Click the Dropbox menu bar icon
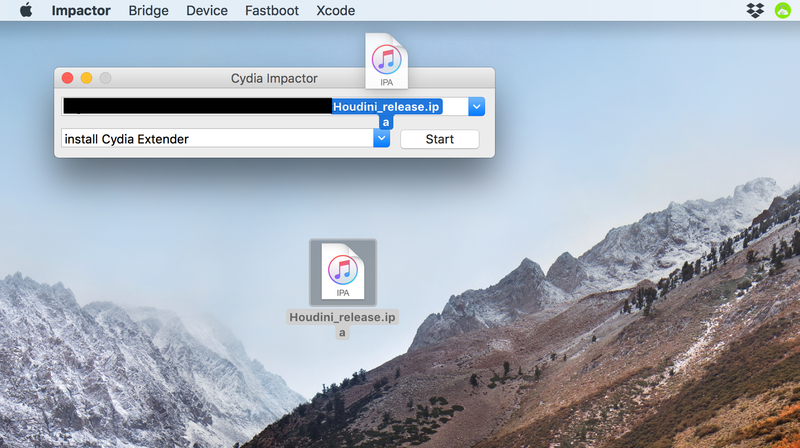 click(755, 10)
